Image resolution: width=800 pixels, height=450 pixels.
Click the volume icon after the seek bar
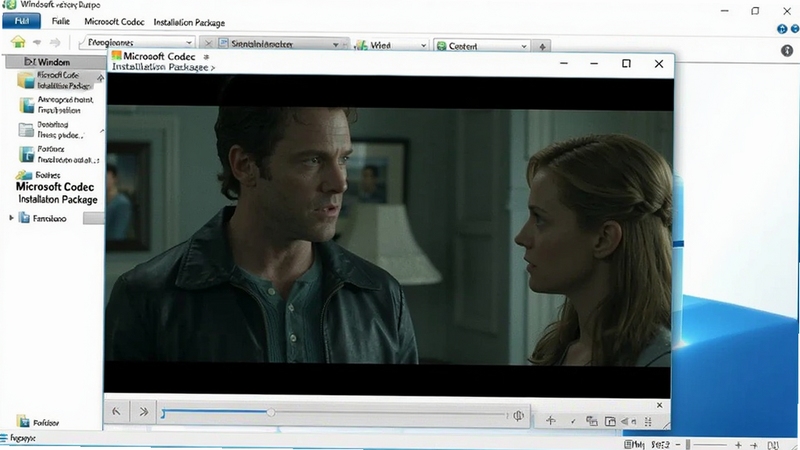518,416
